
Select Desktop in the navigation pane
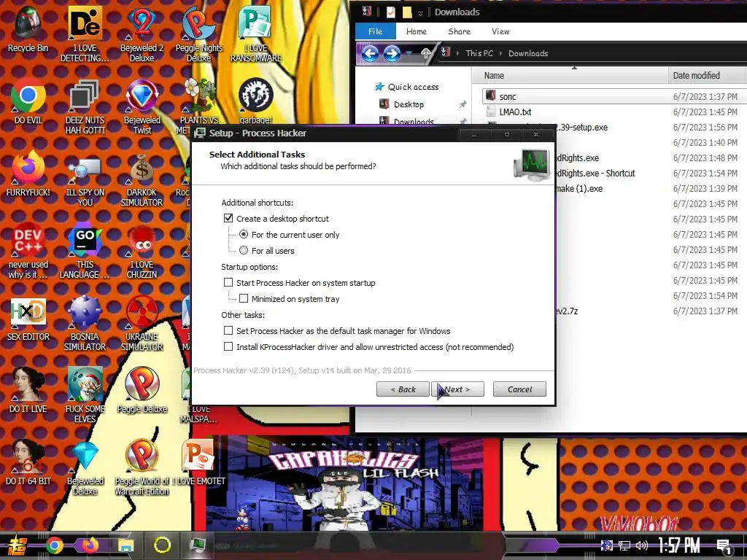(409, 104)
